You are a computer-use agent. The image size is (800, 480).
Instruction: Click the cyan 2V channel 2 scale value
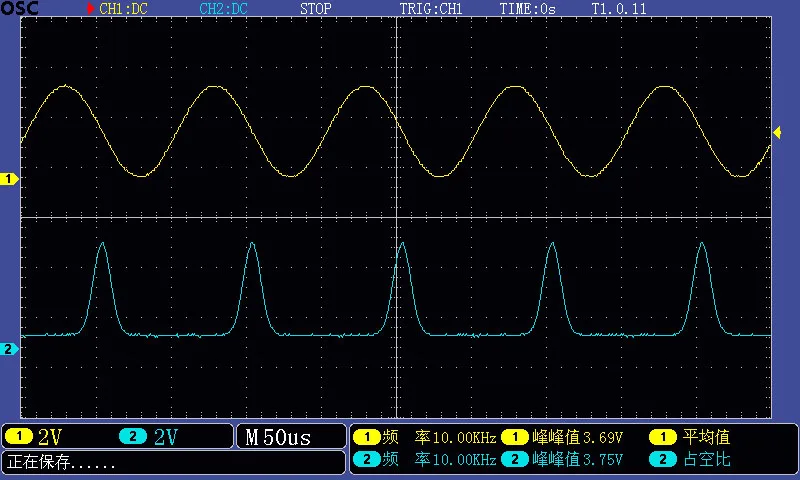click(x=166, y=437)
